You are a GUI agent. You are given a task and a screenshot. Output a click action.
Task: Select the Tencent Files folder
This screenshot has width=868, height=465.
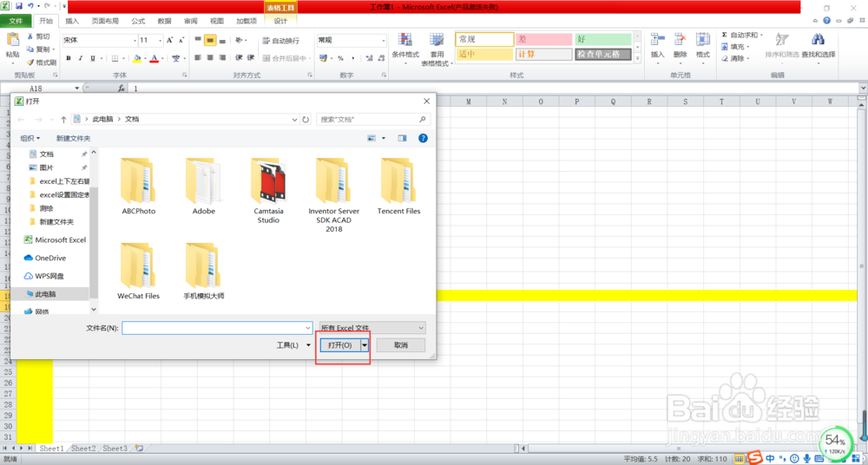click(x=398, y=187)
